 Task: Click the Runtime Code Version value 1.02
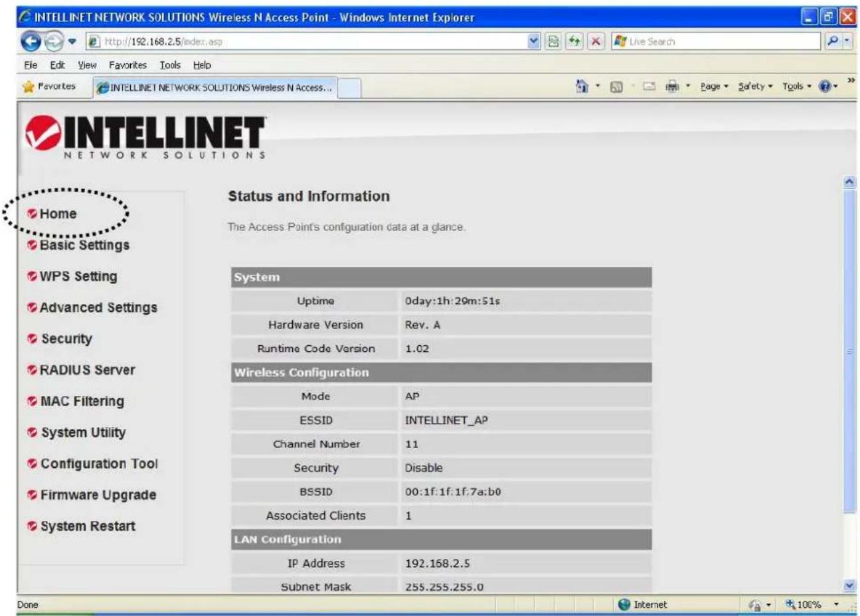[417, 348]
